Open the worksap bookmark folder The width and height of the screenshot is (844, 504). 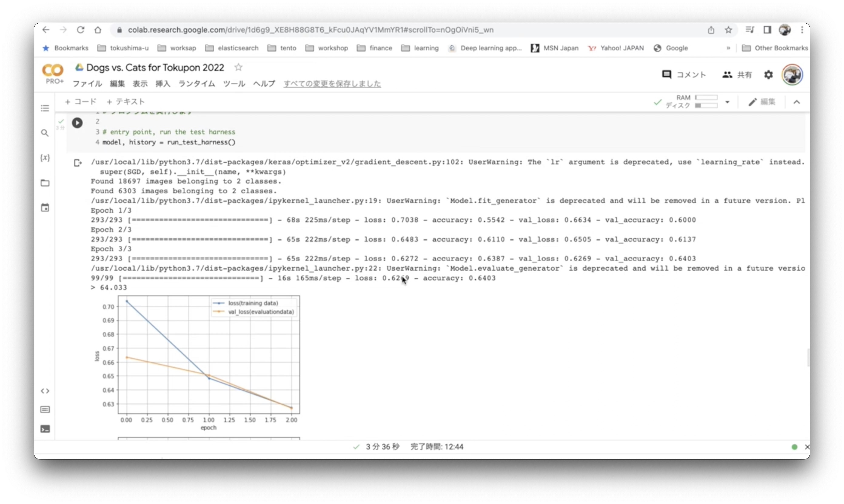[x=176, y=48]
